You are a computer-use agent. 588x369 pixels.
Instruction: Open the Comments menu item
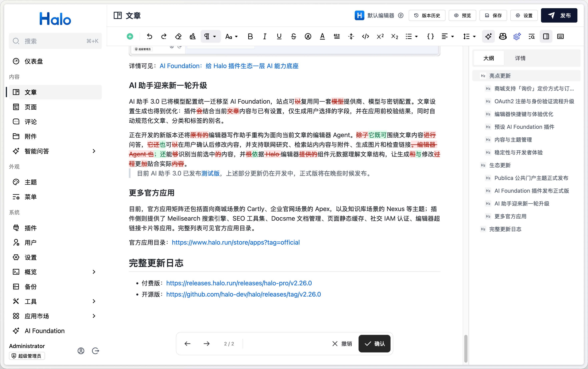click(x=55, y=122)
